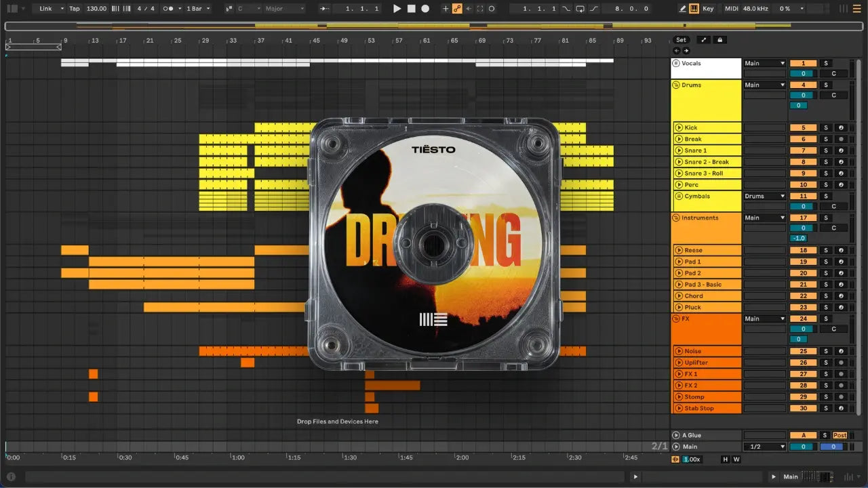
Task: Start playback with the Play button
Action: pos(397,9)
